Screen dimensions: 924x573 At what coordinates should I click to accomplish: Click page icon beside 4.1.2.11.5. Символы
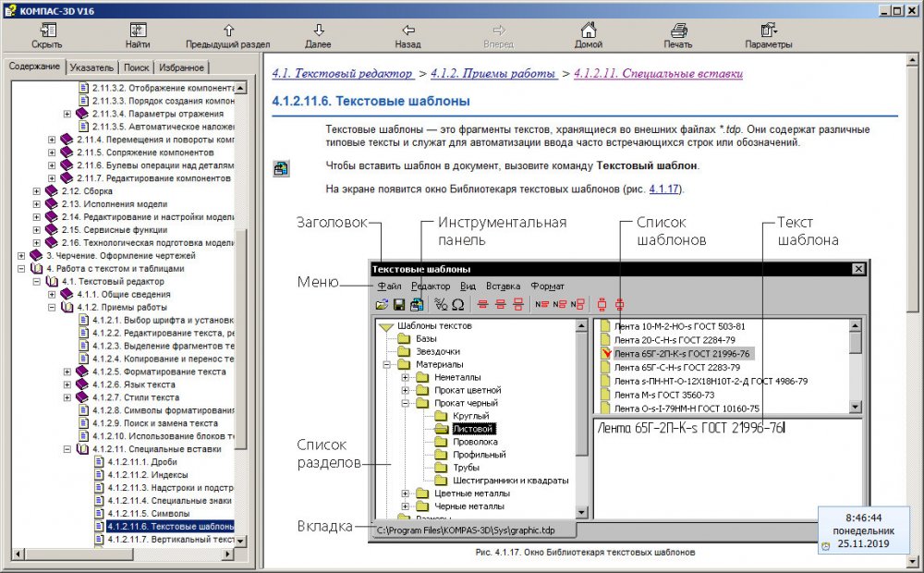pyautogui.click(x=100, y=514)
